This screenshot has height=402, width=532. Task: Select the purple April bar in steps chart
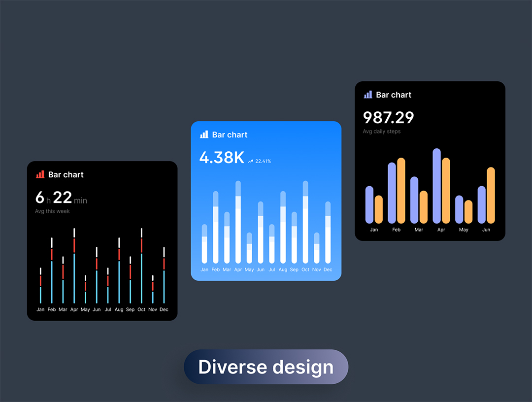(436, 186)
